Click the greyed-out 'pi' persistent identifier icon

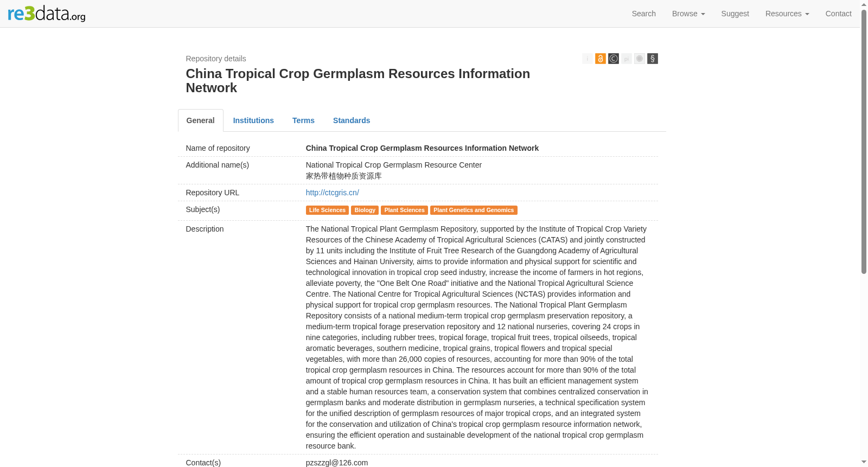[x=626, y=59]
